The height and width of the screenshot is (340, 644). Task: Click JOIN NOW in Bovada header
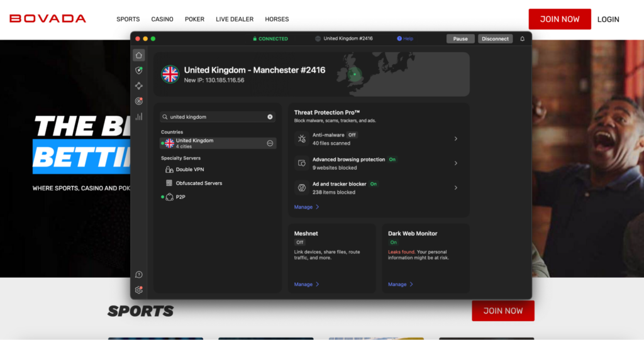560,19
